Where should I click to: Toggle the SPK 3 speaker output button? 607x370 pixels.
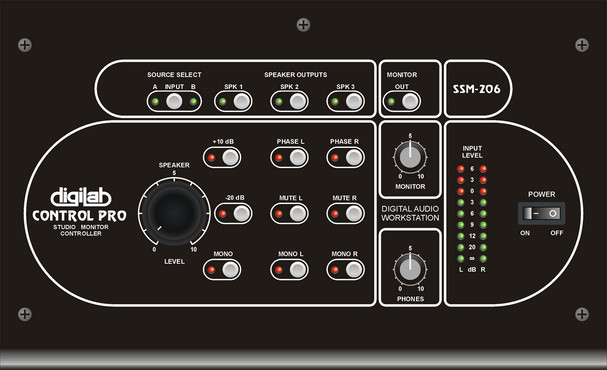[354, 102]
